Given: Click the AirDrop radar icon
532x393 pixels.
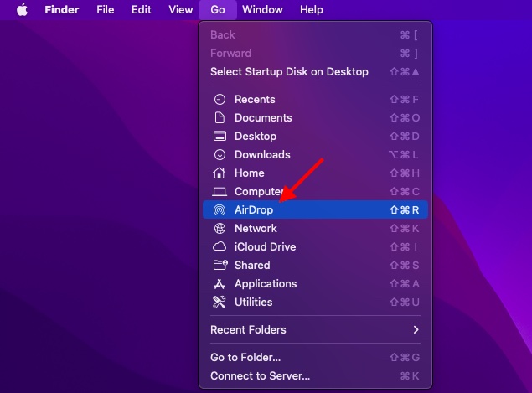Looking at the screenshot, I should [x=220, y=210].
